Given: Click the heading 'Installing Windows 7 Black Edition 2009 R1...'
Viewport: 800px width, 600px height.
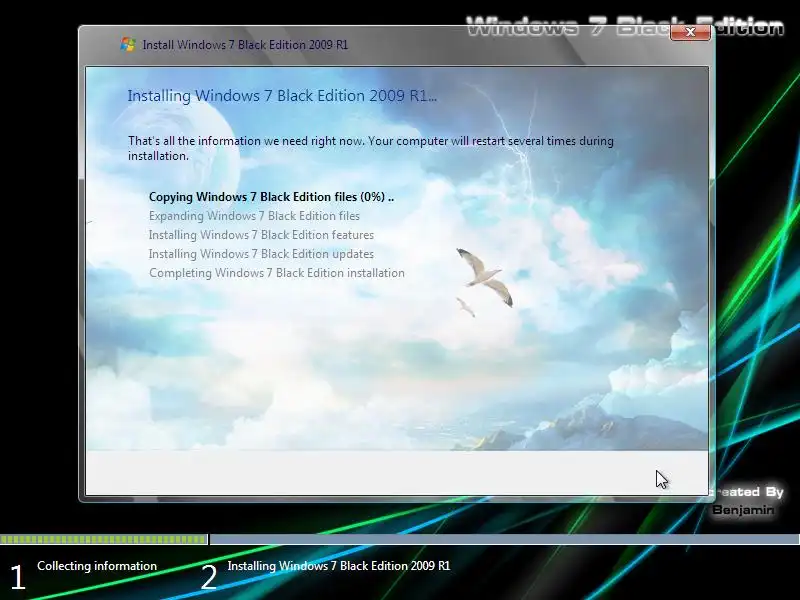Looking at the screenshot, I should 282,96.
